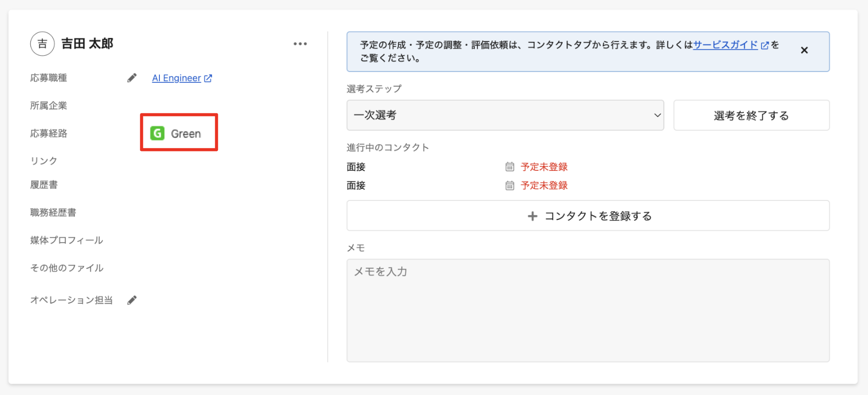
Task: Click the second 予定未登録 red link
Action: [544, 186]
